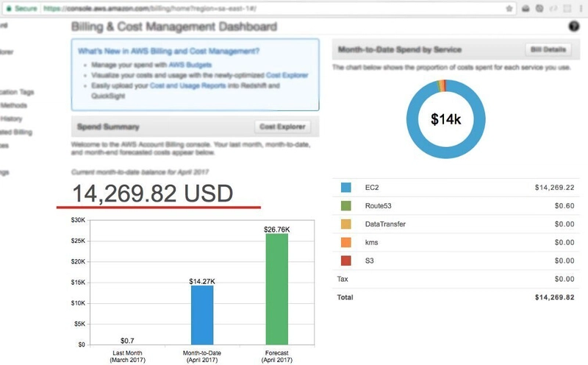Open the Cost and Usage Reports link
Viewport: 588px width, 365px height.
pos(187,85)
